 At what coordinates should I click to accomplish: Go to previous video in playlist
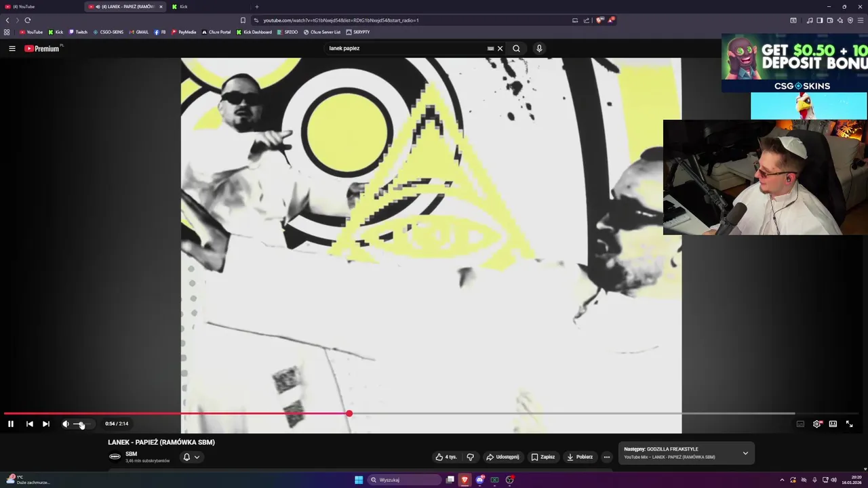point(29,424)
